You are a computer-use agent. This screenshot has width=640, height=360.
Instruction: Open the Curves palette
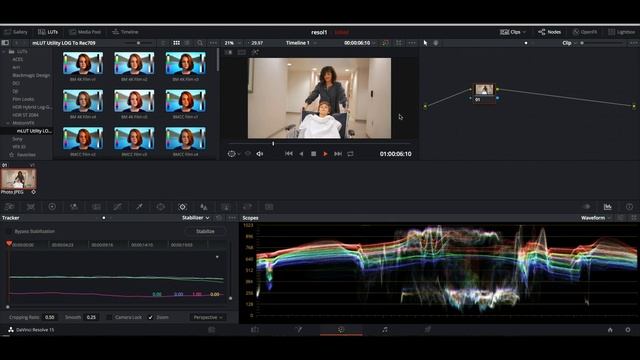pos(118,207)
